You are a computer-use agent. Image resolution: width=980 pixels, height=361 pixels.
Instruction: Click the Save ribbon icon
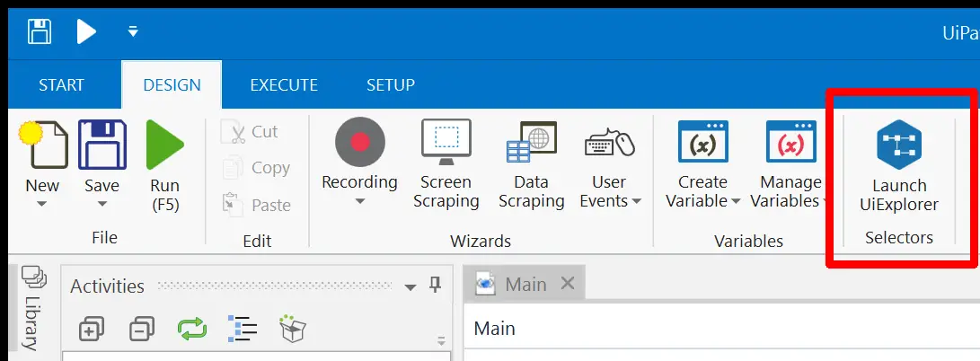(102, 145)
